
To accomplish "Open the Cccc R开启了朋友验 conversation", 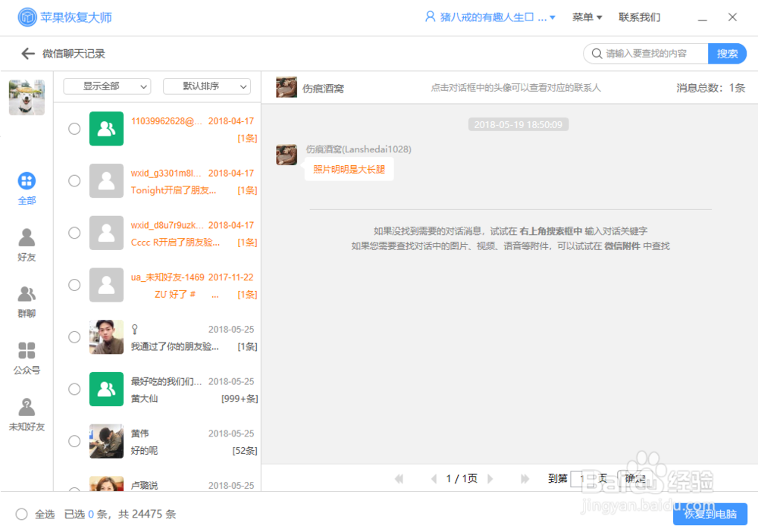I will coord(176,243).
